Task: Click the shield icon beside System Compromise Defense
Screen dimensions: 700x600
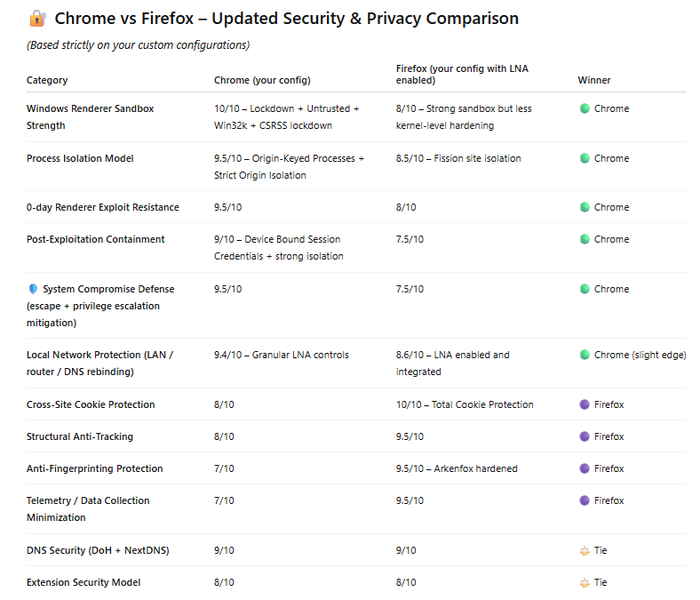Action: [x=33, y=289]
